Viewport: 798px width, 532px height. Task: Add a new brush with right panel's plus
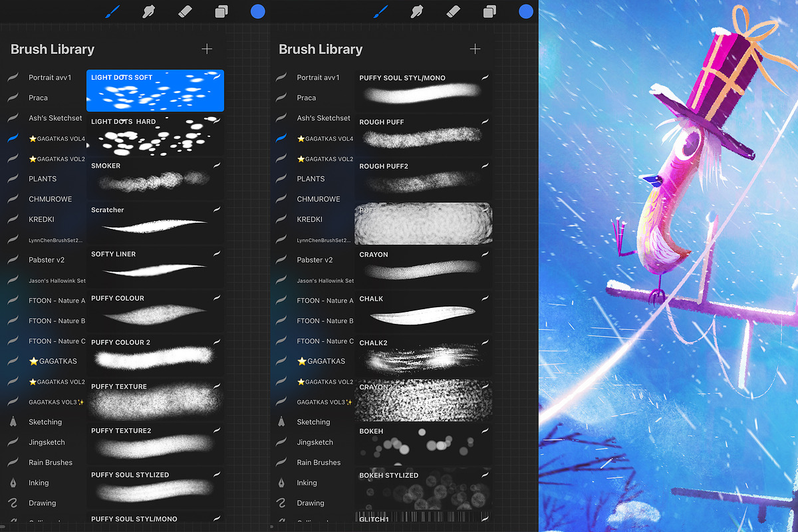tap(475, 49)
